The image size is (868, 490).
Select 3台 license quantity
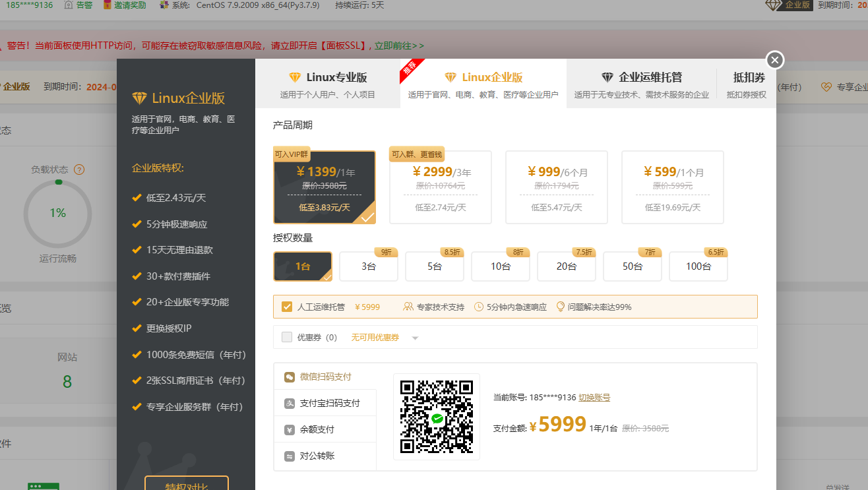[369, 266]
